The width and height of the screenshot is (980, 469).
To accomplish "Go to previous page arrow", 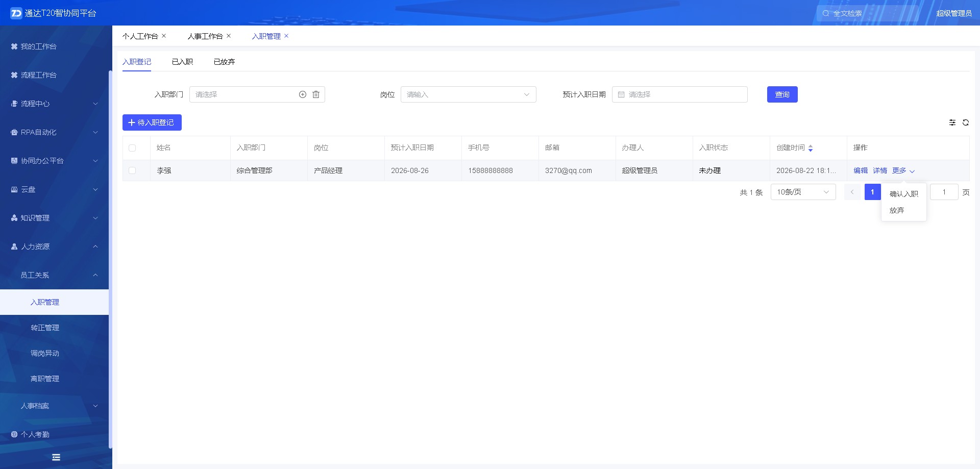I will (x=852, y=192).
